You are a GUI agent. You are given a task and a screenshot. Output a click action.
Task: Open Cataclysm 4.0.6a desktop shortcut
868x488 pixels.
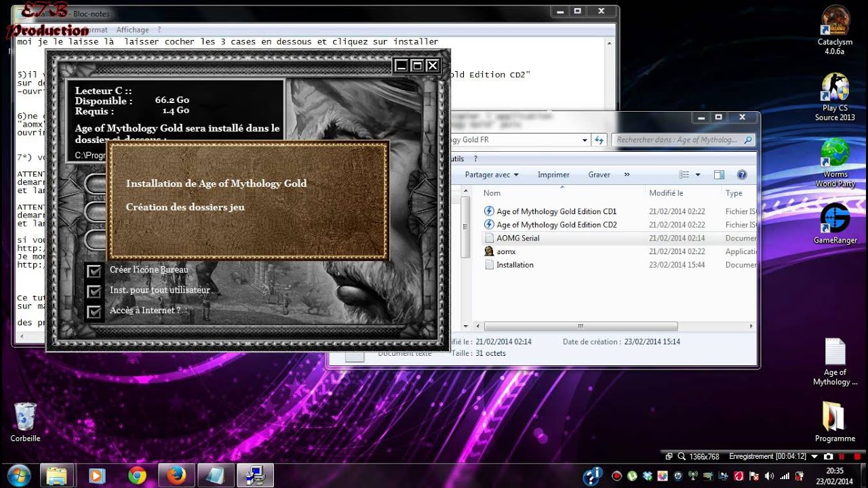[x=835, y=30]
